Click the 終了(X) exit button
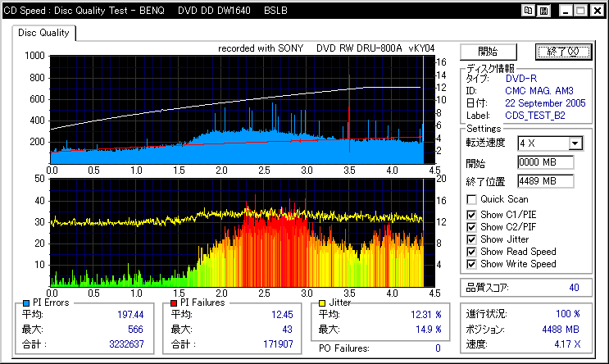This screenshot has height=364, width=609. click(563, 52)
